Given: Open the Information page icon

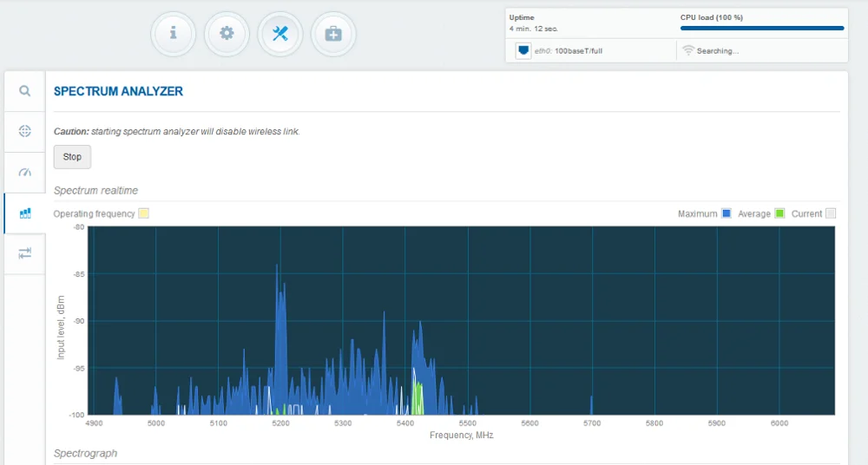Looking at the screenshot, I should pos(174,34).
